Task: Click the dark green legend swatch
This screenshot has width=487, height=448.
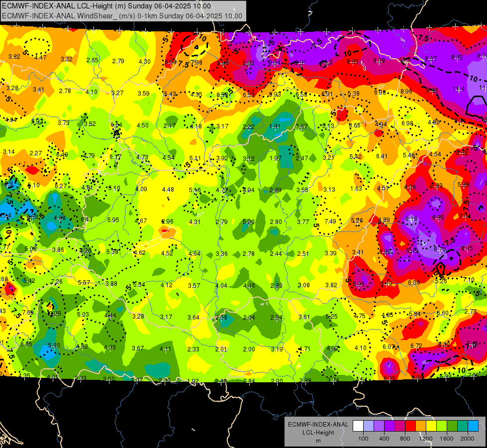Action: point(452,426)
